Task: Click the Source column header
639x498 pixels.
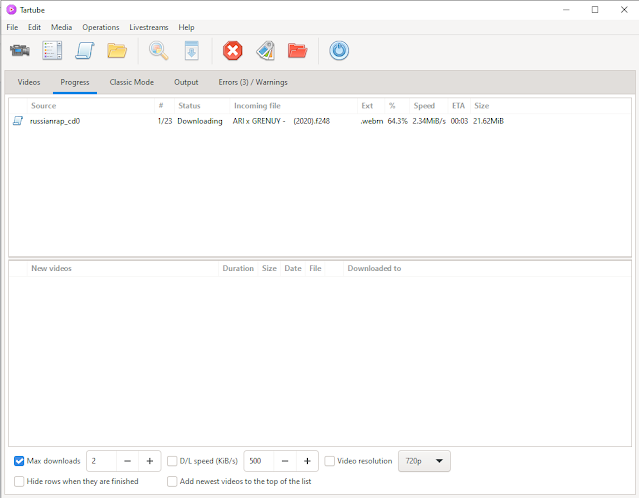Action: [91, 106]
